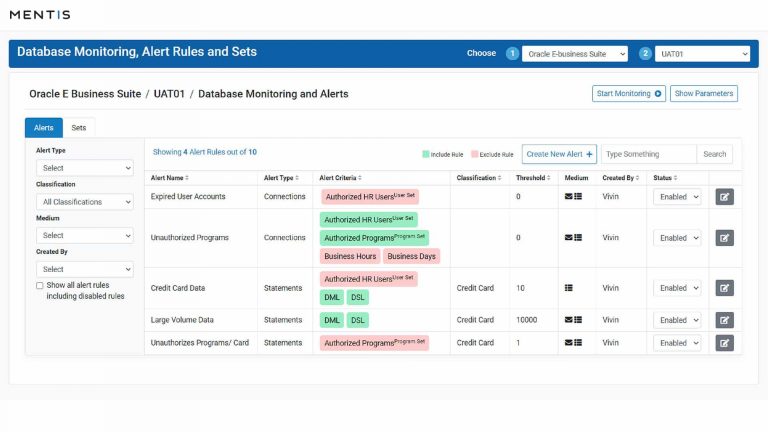Select the Alerts tab
768x432 pixels.
coord(44,128)
